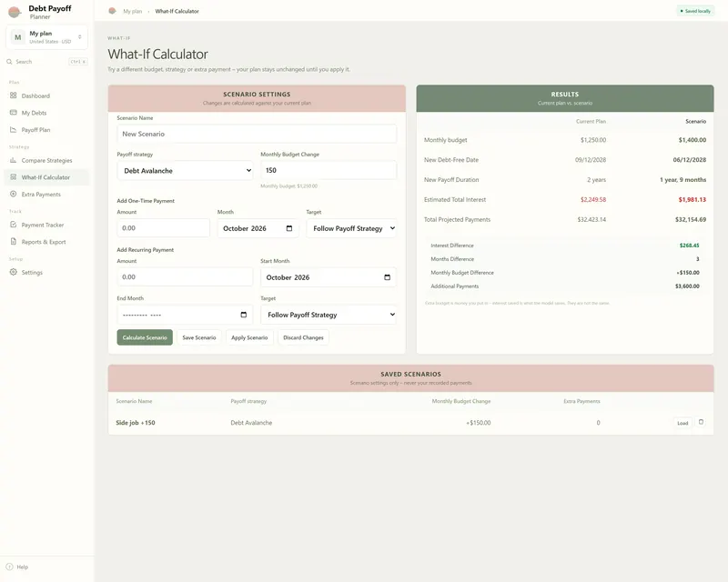728x582 pixels.
Task: Click Debt Avalanche in saved scenarios row
Action: tap(251, 423)
